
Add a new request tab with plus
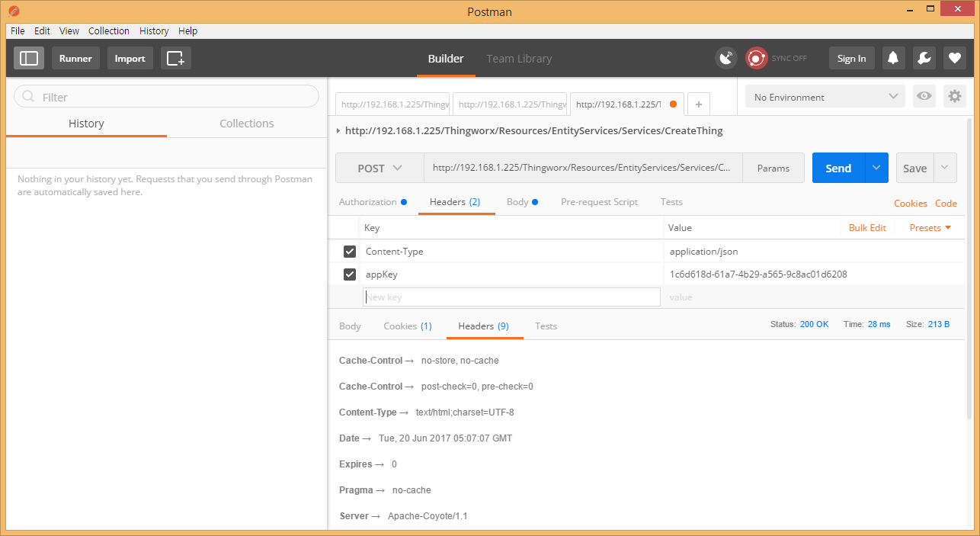pyautogui.click(x=699, y=104)
